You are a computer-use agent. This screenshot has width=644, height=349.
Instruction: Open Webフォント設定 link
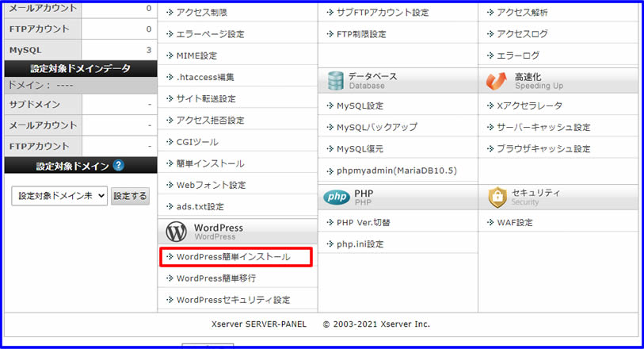pyautogui.click(x=211, y=185)
